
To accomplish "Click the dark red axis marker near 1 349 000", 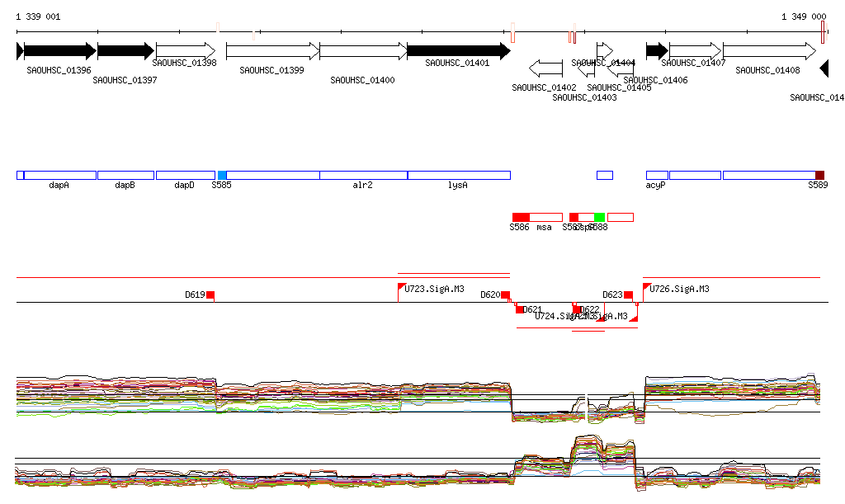I will [x=823, y=32].
